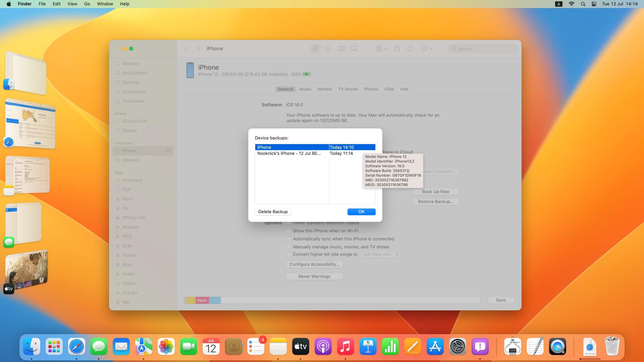Image resolution: width=644 pixels, height=362 pixels.
Task: Switch Finder to column view
Action: point(341,49)
